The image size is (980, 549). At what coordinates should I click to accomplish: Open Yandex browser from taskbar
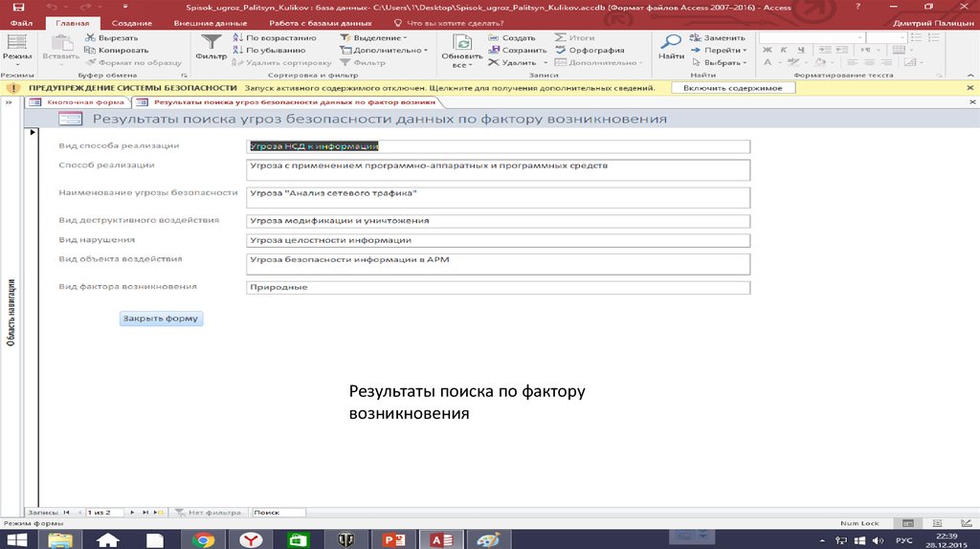click(250, 539)
